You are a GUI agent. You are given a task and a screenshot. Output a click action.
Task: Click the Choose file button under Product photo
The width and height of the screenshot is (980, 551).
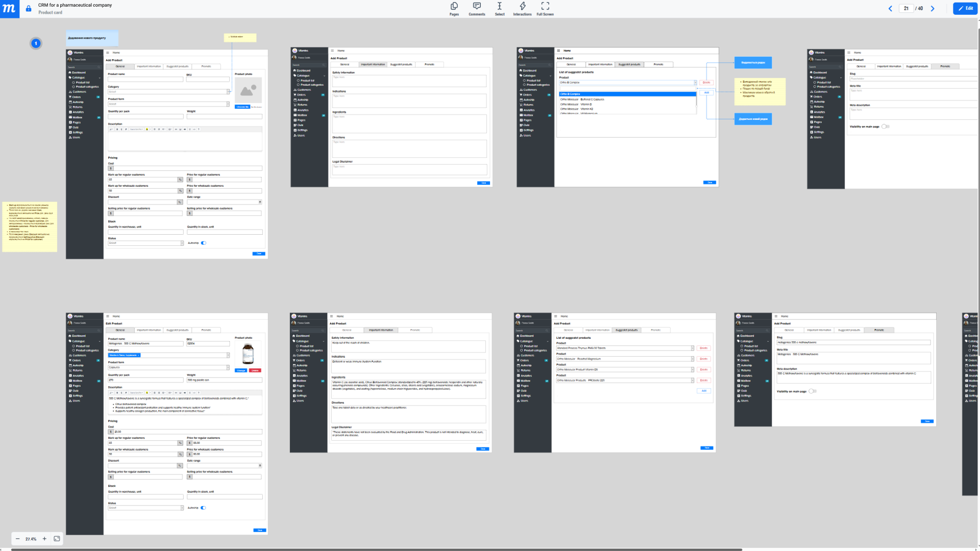coord(242,107)
